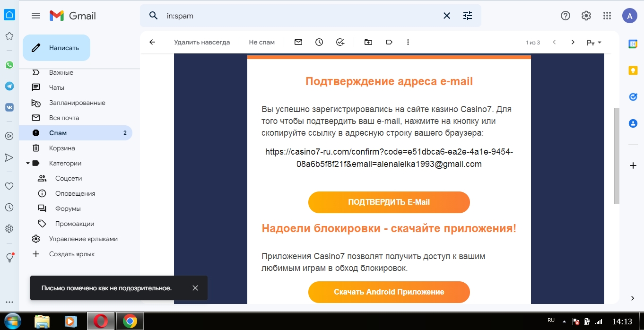Click the add to tasks icon
This screenshot has height=330, width=644.
[x=340, y=42]
